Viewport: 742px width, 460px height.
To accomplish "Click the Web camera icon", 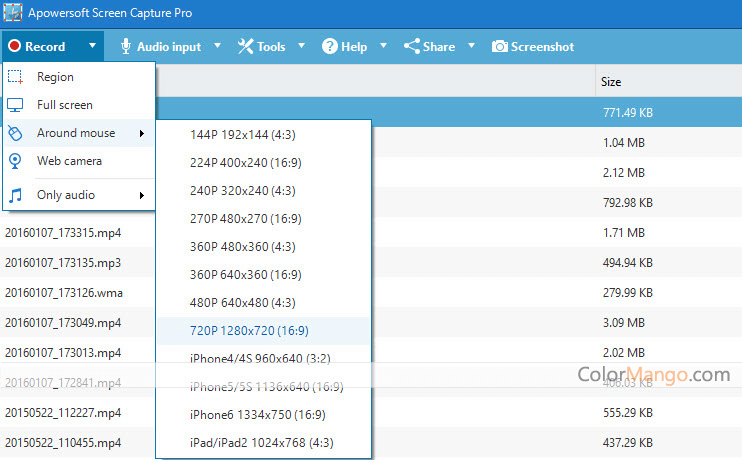I will coord(15,161).
